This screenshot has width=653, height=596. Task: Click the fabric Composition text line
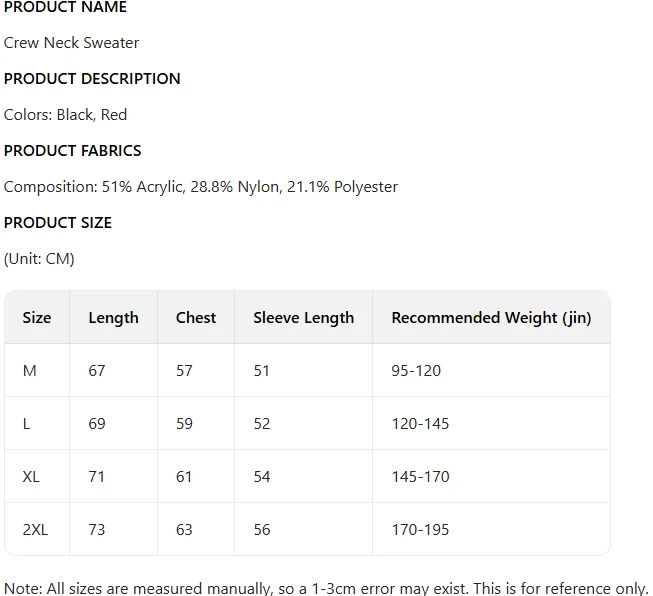(x=200, y=187)
